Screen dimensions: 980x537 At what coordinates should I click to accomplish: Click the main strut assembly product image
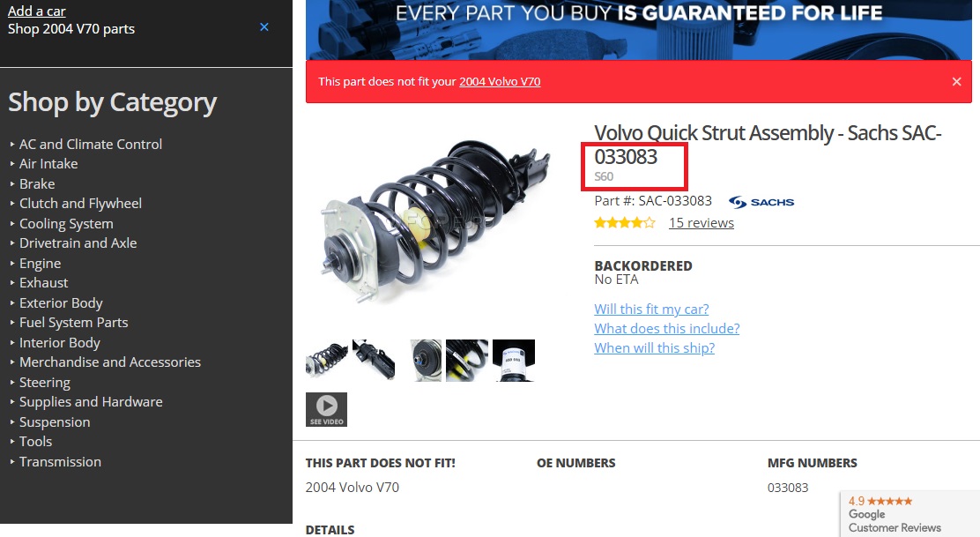pyautogui.click(x=436, y=222)
